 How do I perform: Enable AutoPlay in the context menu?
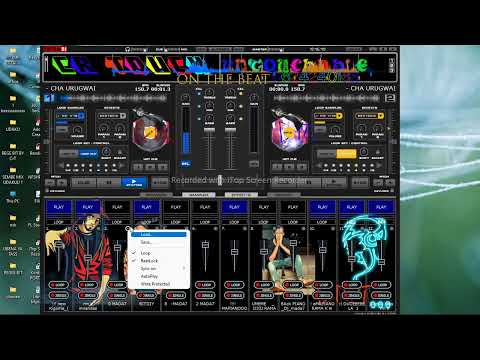click(159, 276)
